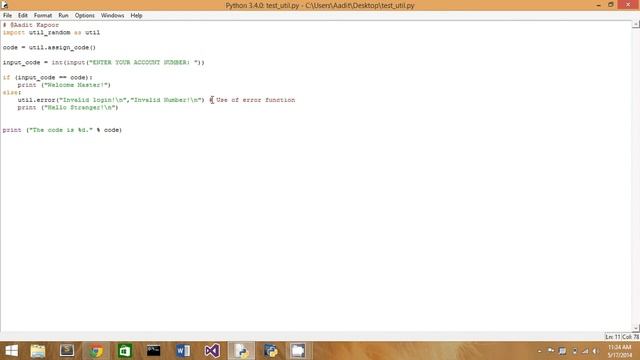
Task: Close the IDLE editor window
Action: click(628, 5)
